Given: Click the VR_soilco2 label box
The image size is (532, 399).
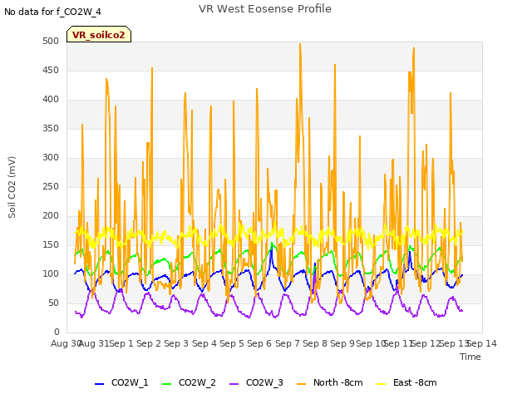Looking at the screenshot, I should point(99,34).
